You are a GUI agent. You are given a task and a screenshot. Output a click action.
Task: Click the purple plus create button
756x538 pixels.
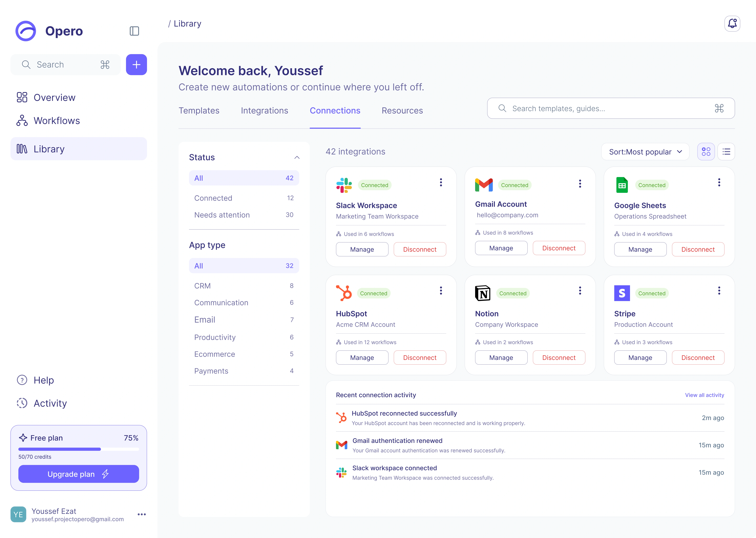coord(136,65)
